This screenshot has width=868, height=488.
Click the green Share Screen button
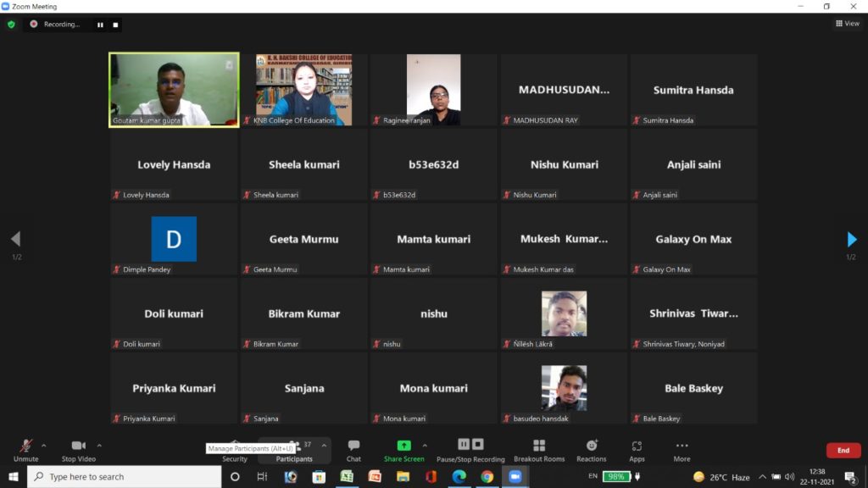[404, 451]
